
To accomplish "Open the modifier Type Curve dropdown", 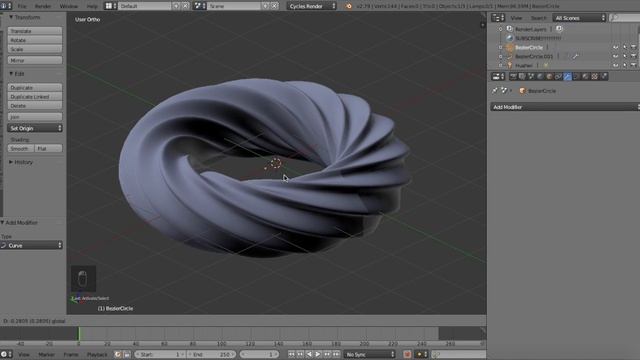I will (31, 245).
